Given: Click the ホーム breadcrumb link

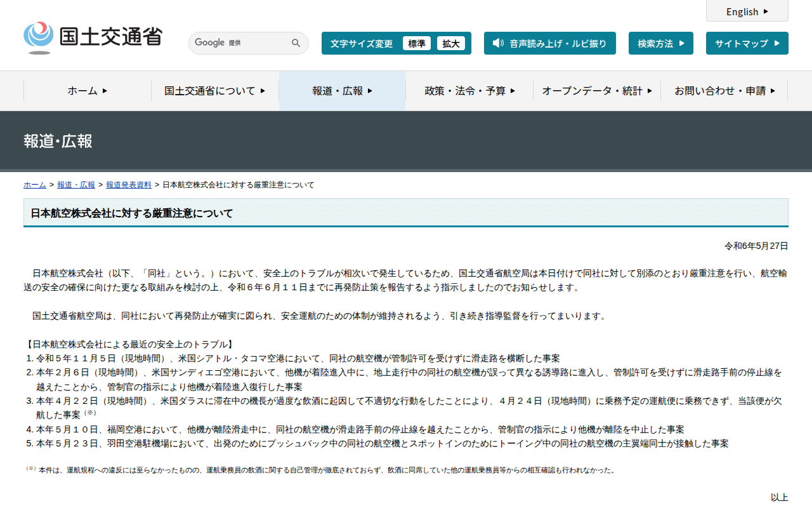Looking at the screenshot, I should [35, 185].
